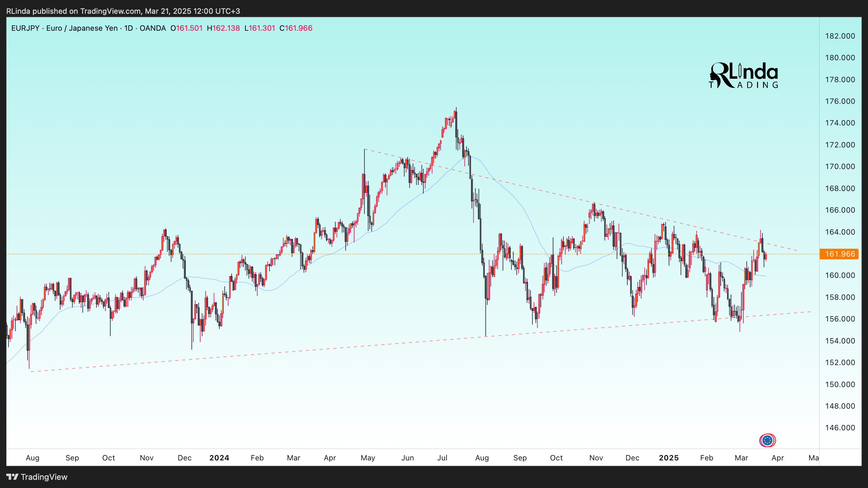Click the first Aug label on time axis
The width and height of the screenshot is (868, 488).
(x=32, y=458)
